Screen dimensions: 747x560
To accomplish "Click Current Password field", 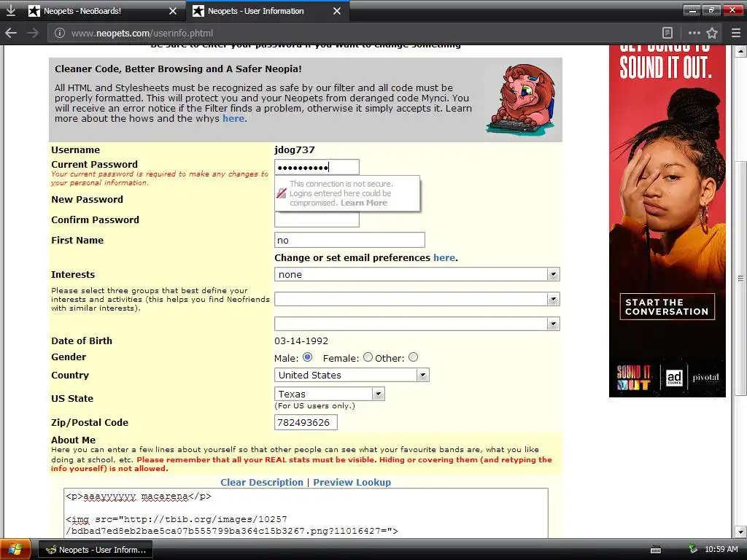I will (317, 167).
